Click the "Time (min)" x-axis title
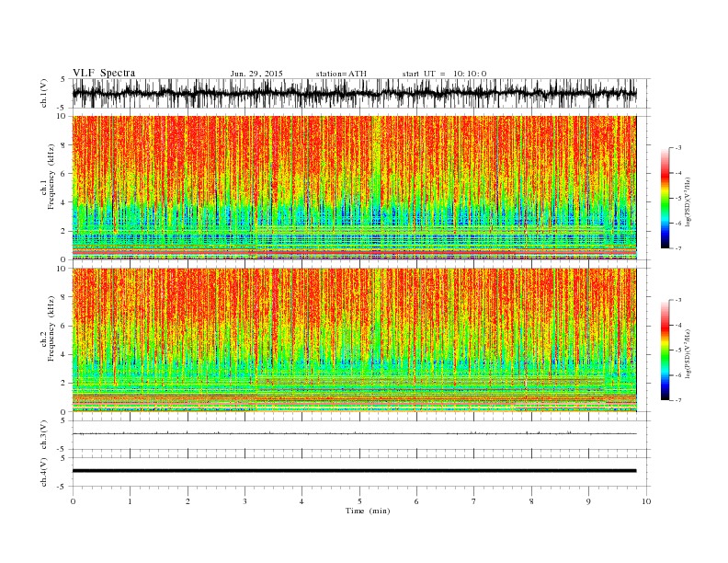728x563 pixels. (x=368, y=511)
